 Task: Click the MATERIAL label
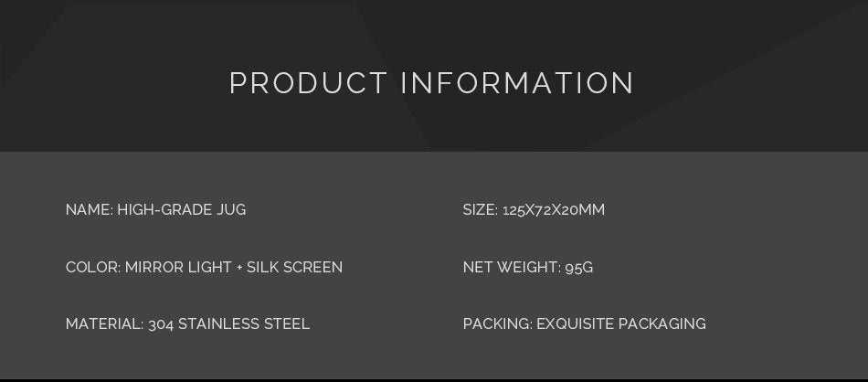click(x=104, y=324)
